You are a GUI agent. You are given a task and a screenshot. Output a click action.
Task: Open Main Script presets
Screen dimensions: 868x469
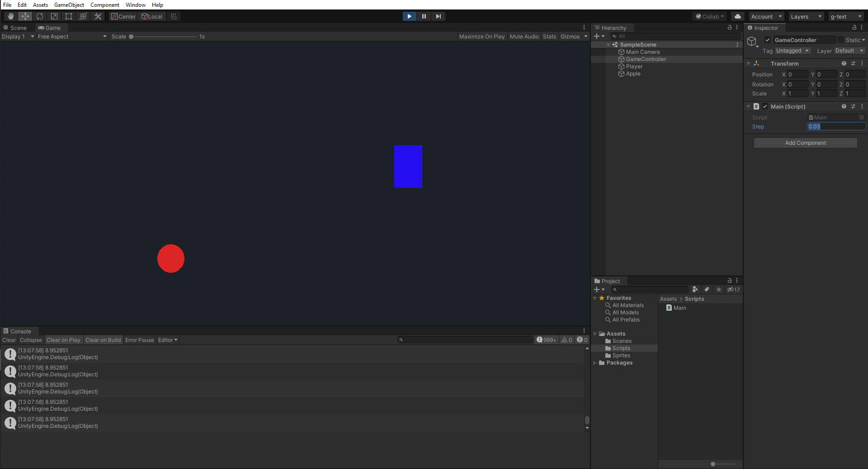853,107
